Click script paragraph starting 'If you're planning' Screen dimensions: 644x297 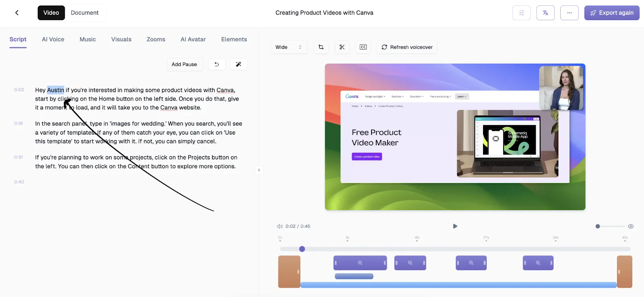136,162
